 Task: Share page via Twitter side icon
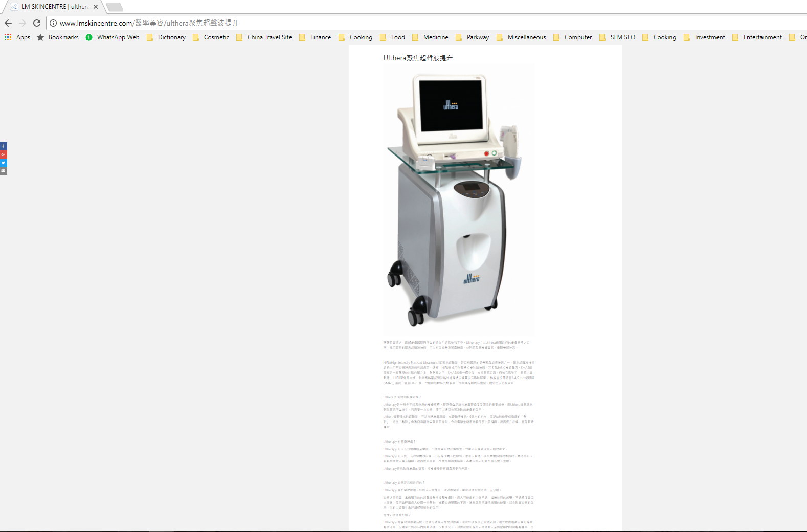point(3,163)
